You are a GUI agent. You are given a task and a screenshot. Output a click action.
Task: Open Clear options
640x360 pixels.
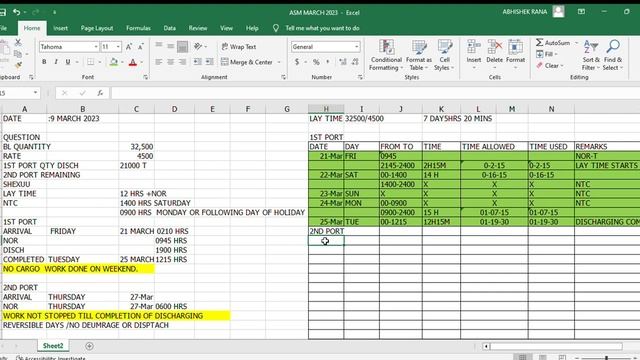[550, 65]
